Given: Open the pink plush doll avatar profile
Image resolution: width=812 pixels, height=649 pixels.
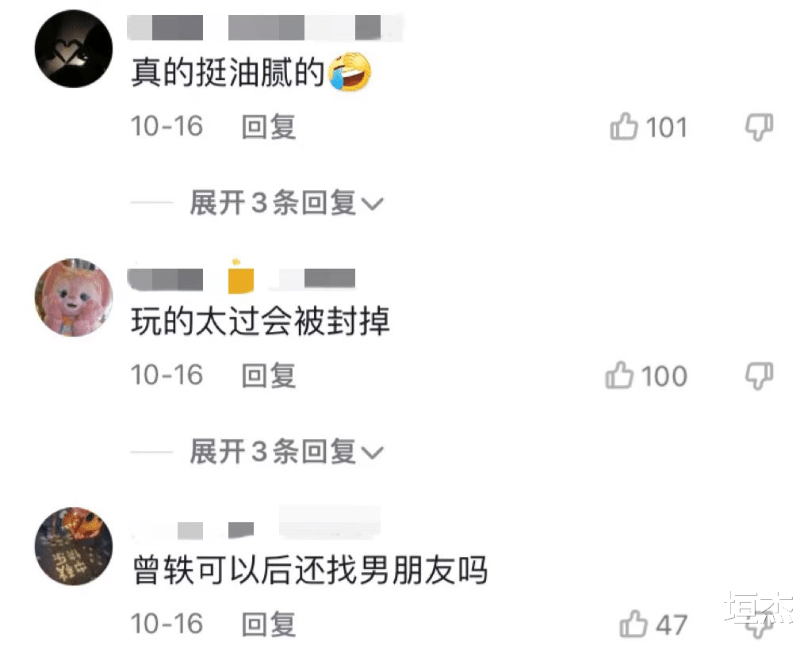Looking at the screenshot, I should point(74,298).
